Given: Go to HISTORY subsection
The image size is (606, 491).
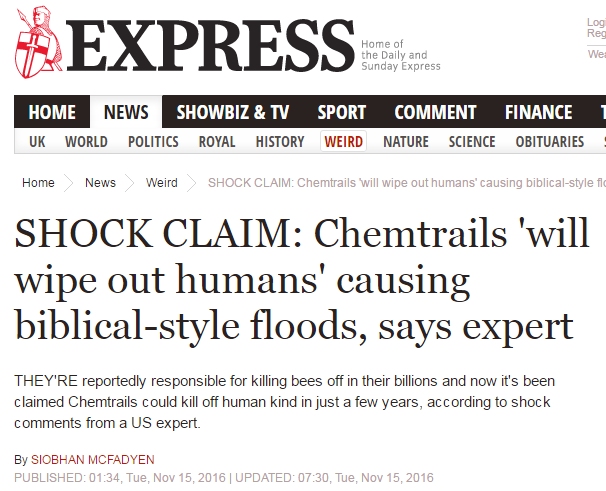Looking at the screenshot, I should click(x=280, y=142).
